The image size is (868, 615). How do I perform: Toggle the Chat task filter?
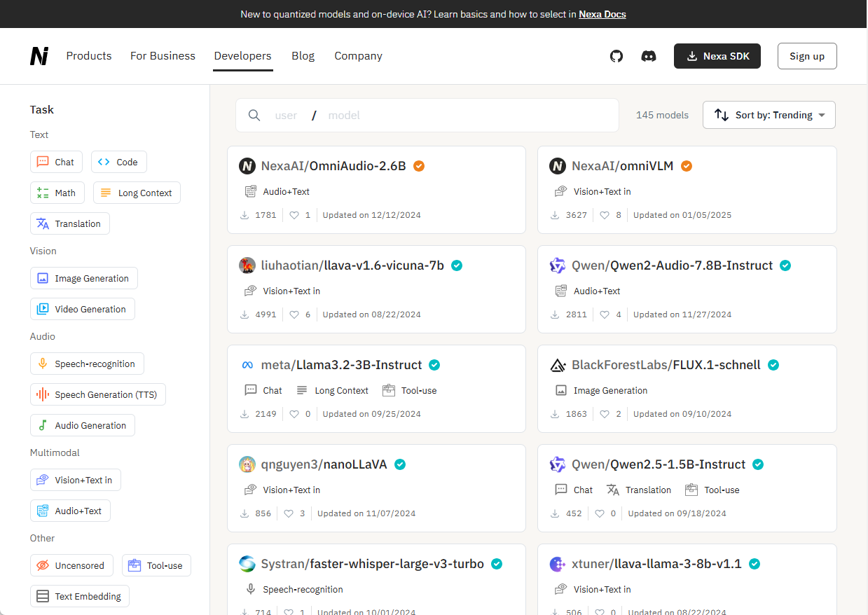click(x=56, y=162)
